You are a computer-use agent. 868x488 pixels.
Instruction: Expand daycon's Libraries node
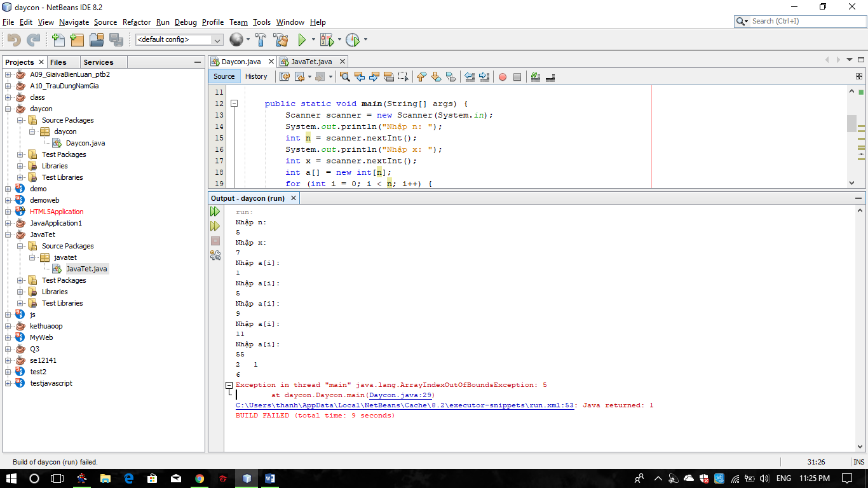click(20, 166)
